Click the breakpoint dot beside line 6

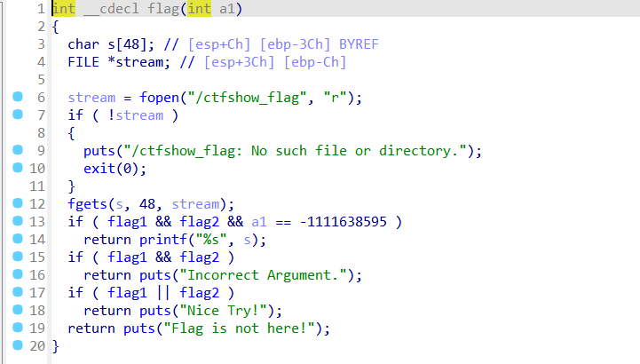pyautogui.click(x=18, y=97)
